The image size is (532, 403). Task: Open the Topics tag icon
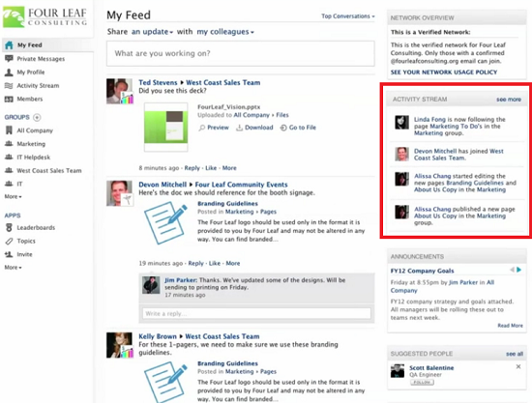tap(9, 241)
